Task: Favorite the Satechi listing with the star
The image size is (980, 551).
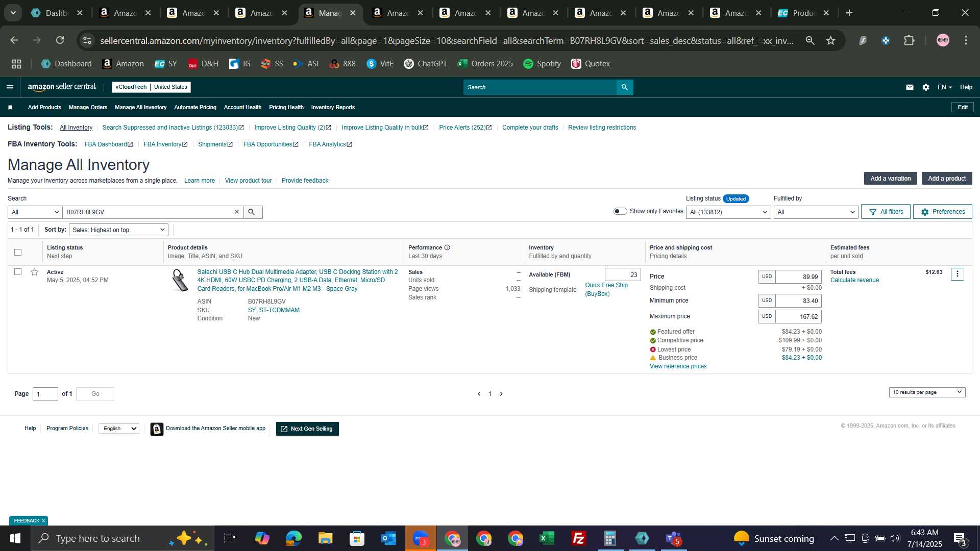Action: coord(34,272)
